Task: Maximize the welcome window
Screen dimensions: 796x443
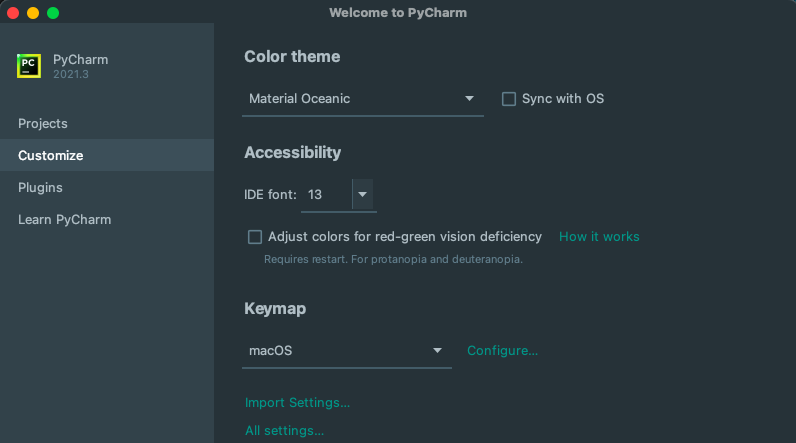Action: pos(53,13)
